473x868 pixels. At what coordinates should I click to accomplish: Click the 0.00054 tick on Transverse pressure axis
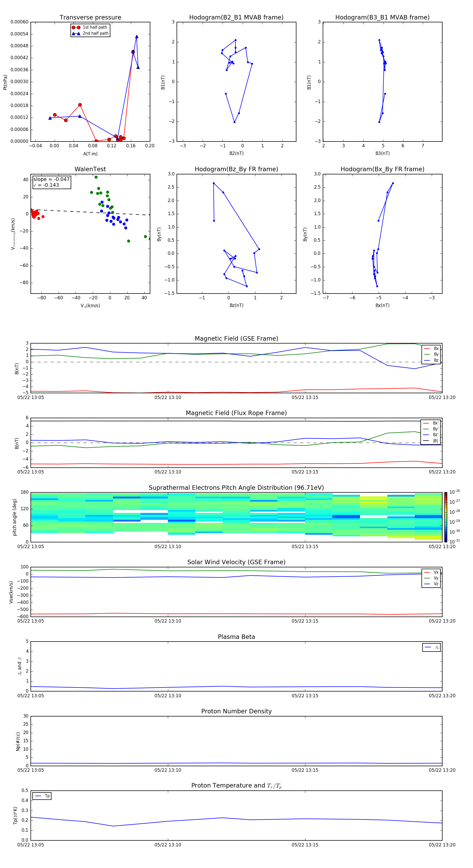[x=19, y=34]
